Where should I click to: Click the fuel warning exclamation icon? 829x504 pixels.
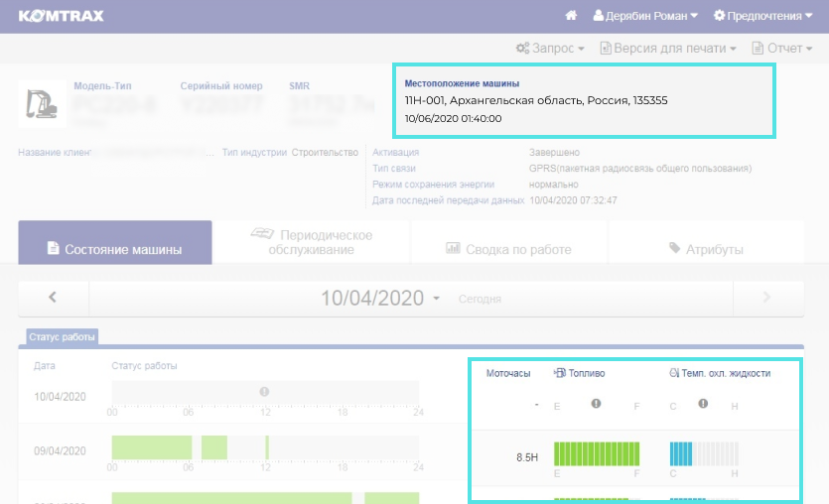click(596, 404)
